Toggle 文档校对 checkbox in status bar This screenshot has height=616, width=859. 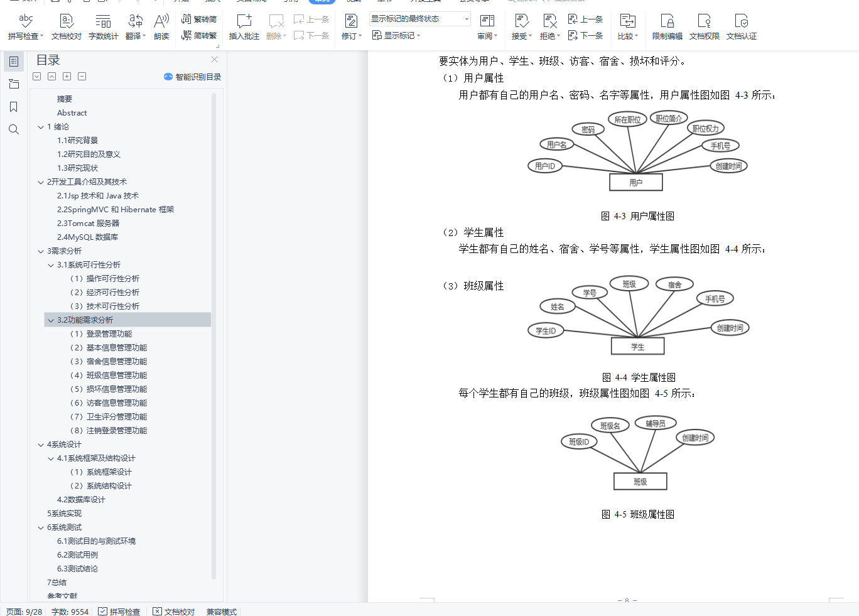(x=157, y=612)
